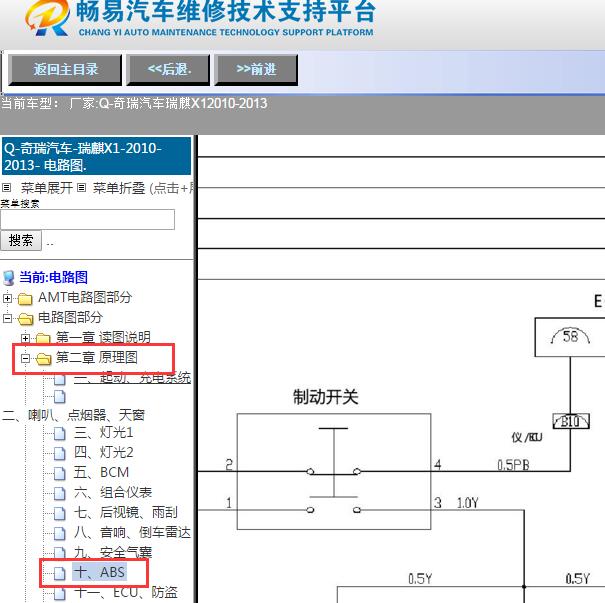Open 八、音响、倒车雷达 diagram
The width and height of the screenshot is (605, 603).
[x=132, y=533]
